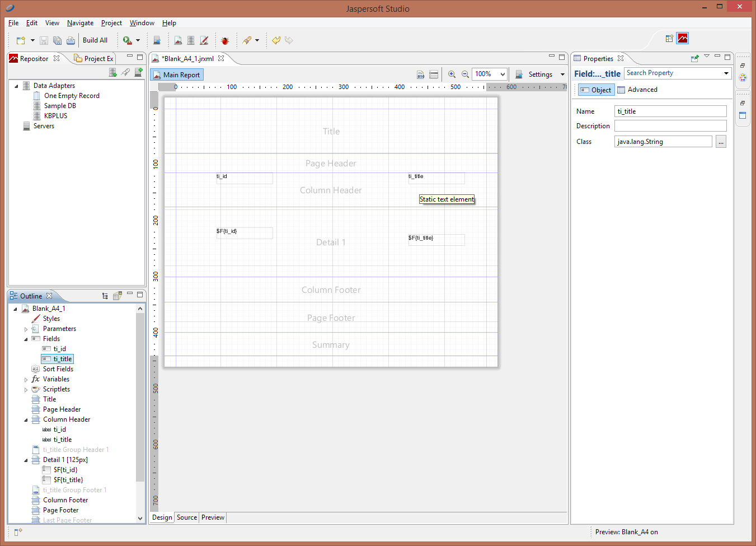Click the red bug debug icon
Screen dimensions: 756x546
(225, 40)
